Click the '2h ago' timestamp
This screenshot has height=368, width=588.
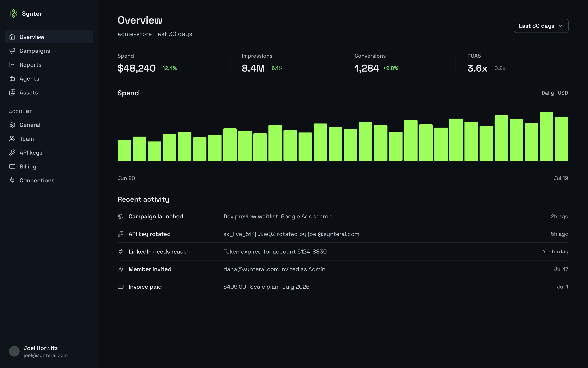[x=559, y=216]
